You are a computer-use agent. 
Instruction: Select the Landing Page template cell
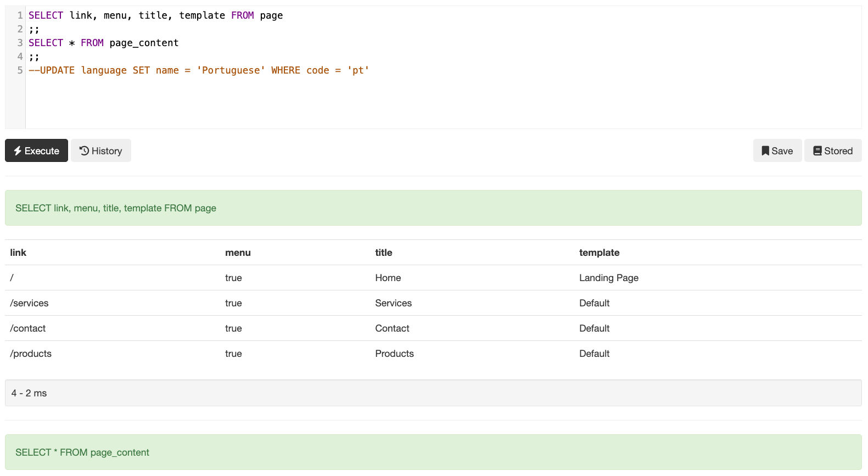pos(608,278)
